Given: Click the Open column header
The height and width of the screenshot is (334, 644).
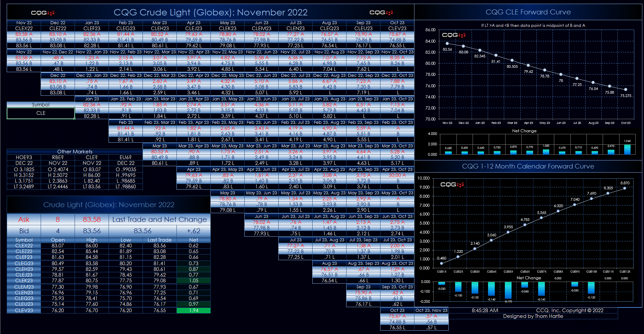Looking at the screenshot, I should point(58,240).
